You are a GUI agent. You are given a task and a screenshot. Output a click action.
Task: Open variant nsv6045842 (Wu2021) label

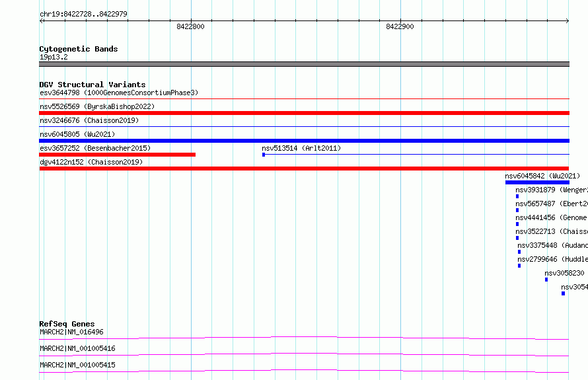point(542,176)
